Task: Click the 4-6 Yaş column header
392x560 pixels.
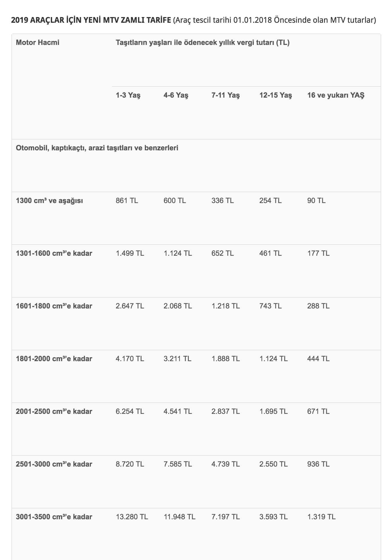Action: pyautogui.click(x=176, y=96)
